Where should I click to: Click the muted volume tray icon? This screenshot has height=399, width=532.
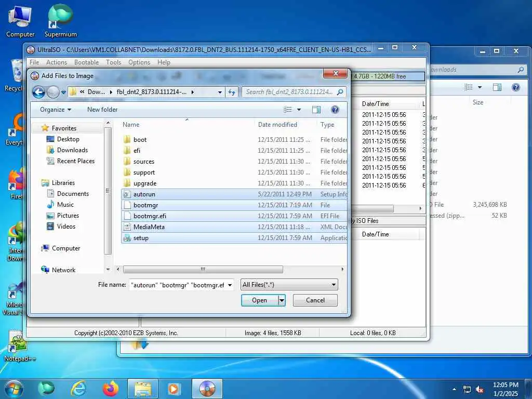pos(480,390)
